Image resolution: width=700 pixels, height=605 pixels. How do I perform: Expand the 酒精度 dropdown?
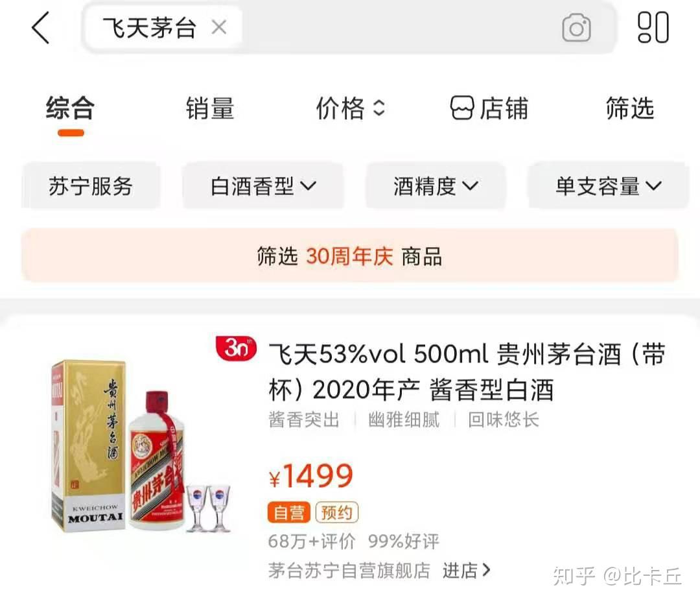pyautogui.click(x=436, y=186)
